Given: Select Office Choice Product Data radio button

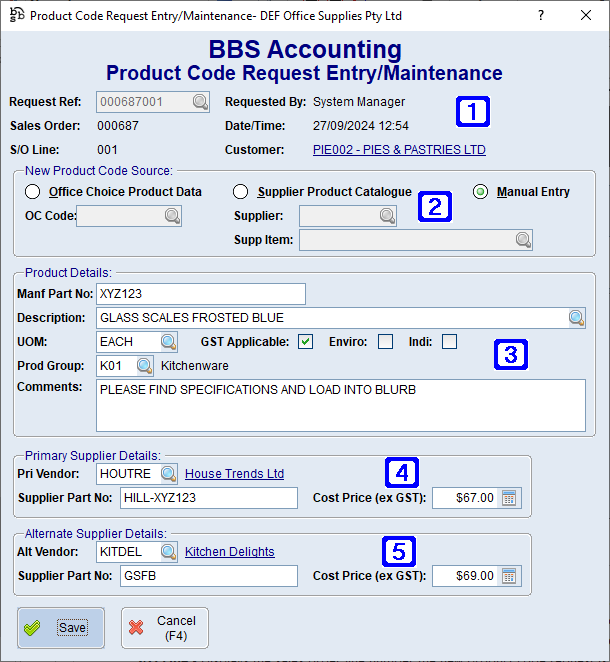Looking at the screenshot, I should (33, 192).
